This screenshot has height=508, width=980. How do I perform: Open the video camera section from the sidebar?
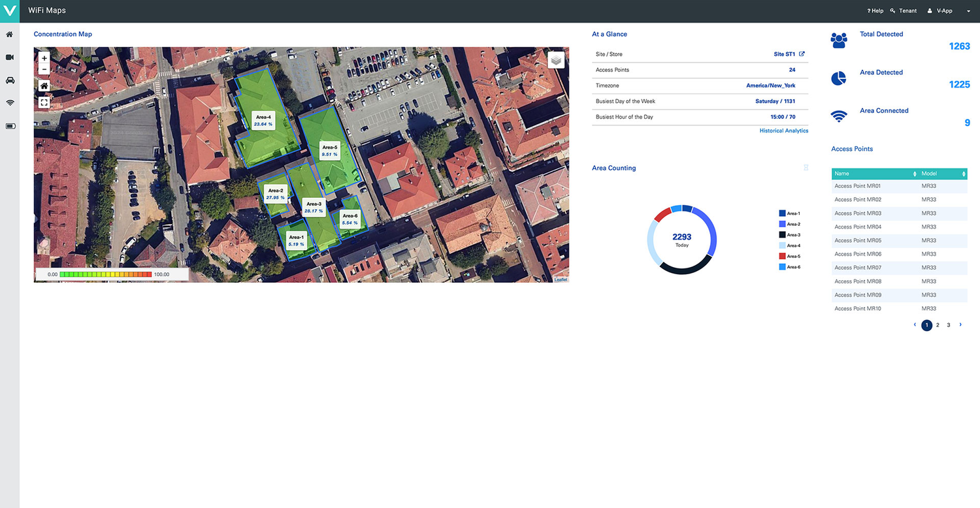coord(10,57)
